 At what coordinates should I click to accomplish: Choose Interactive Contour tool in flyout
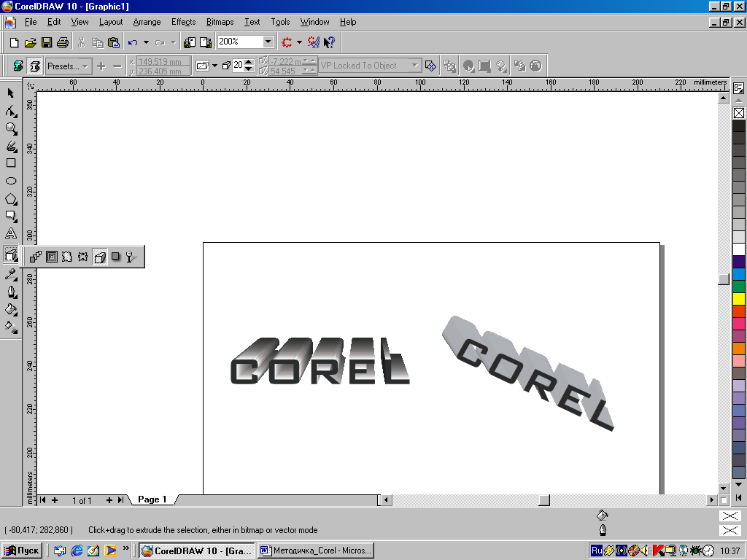pyautogui.click(x=52, y=257)
